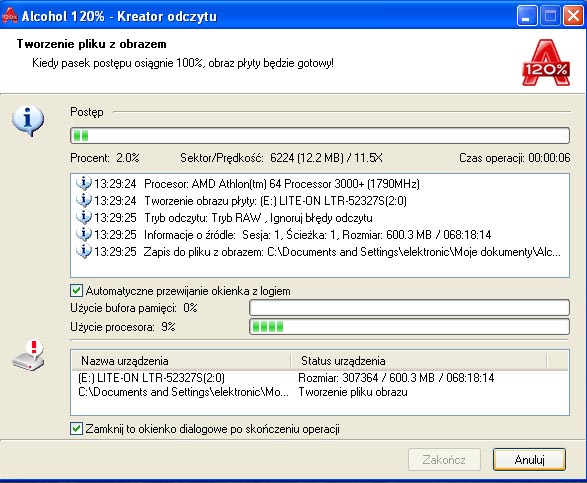Click 'C:\Documents and Settings\elektronic\Mo...' path cell
Image resolution: width=587 pixels, height=483 pixels.
click(183, 392)
